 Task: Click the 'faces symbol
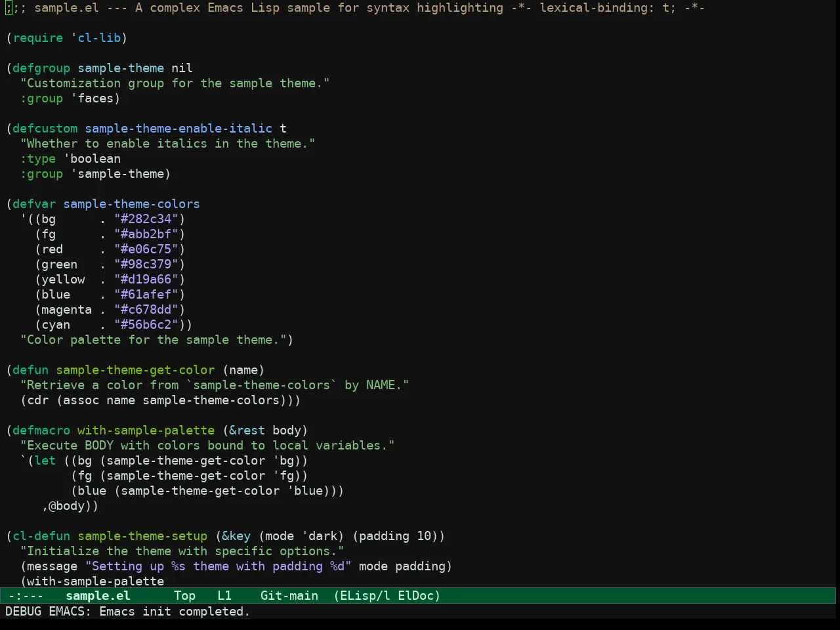point(92,98)
